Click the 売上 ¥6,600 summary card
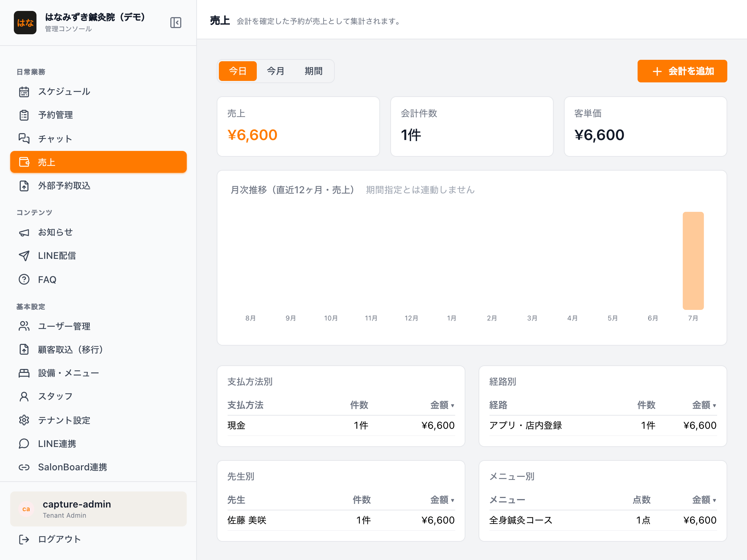The width and height of the screenshot is (747, 560). 298,127
